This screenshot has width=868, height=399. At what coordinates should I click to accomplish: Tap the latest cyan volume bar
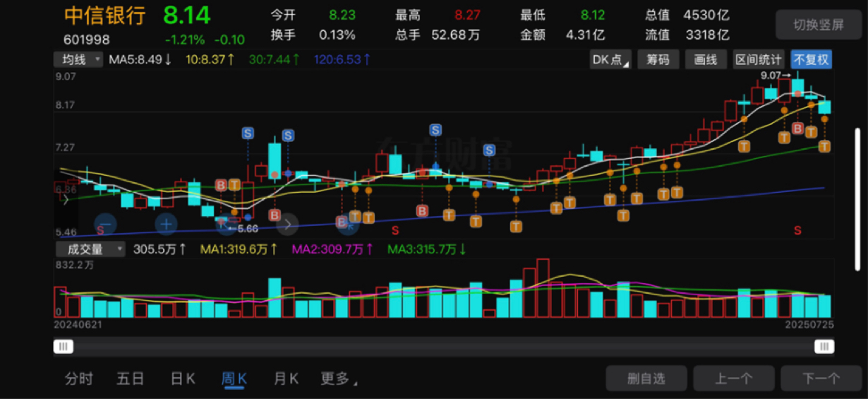(824, 306)
